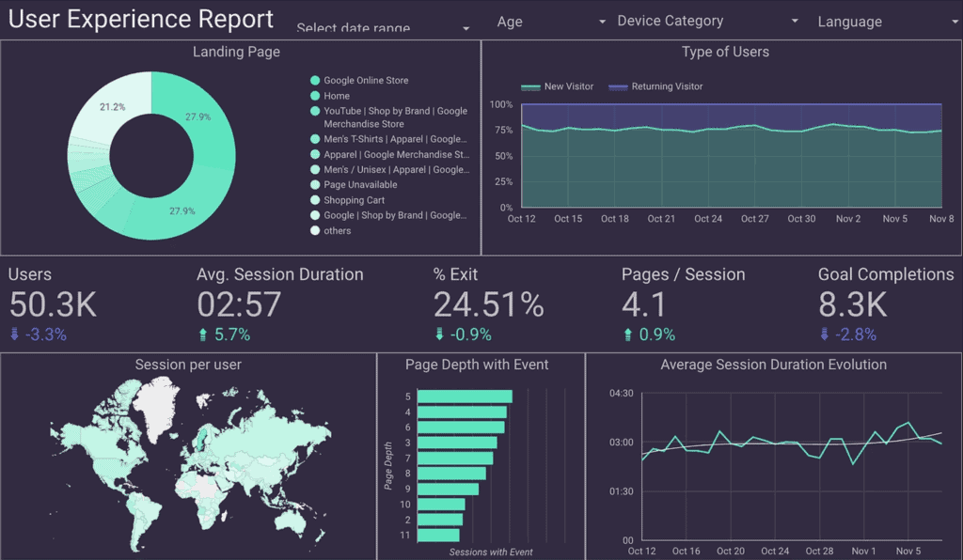963x560 pixels.
Task: Click the up arrow under Pages / Session
Action: tap(627, 334)
